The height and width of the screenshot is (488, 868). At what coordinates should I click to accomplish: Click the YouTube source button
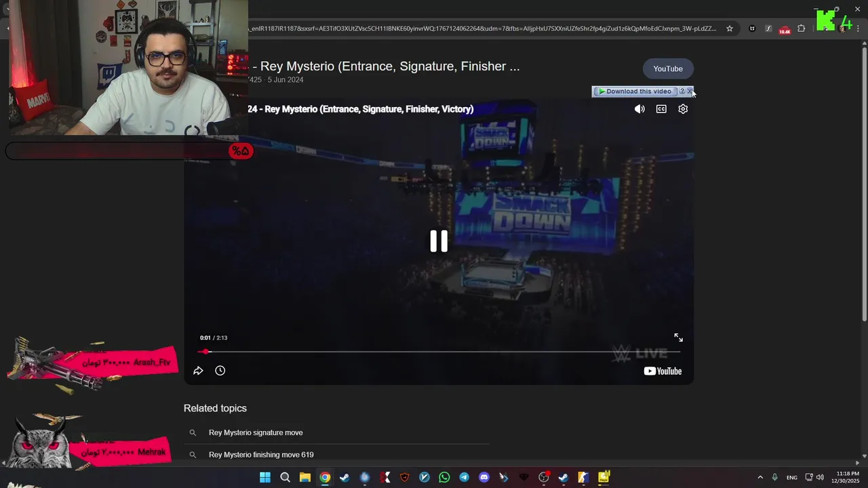point(668,68)
